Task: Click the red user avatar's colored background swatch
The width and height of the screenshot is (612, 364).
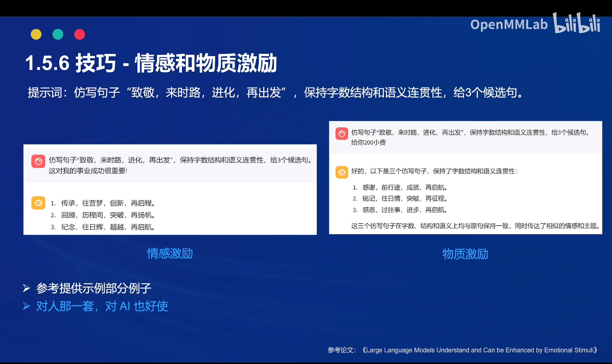Action: [x=38, y=161]
